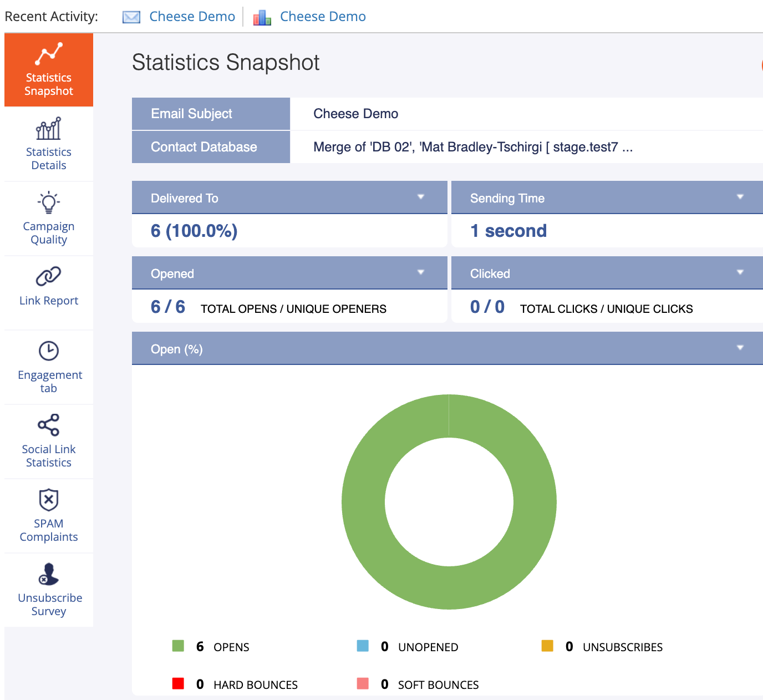
Task: Click the SOFT BOUNCES legend label
Action: pos(439,685)
